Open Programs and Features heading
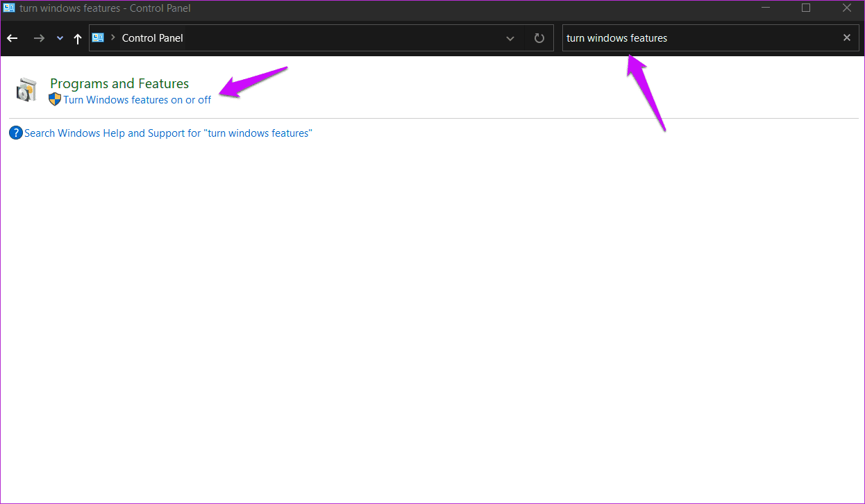The width and height of the screenshot is (865, 504). 119,83
